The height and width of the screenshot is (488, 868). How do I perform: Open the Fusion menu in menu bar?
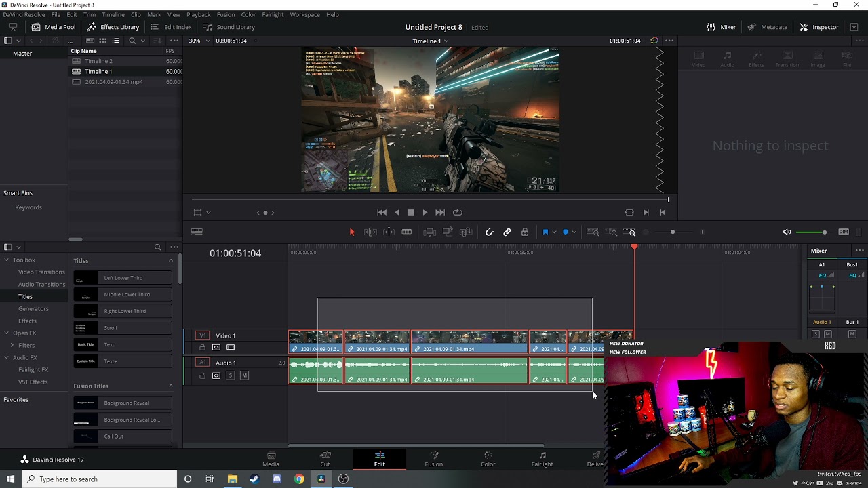pos(225,14)
